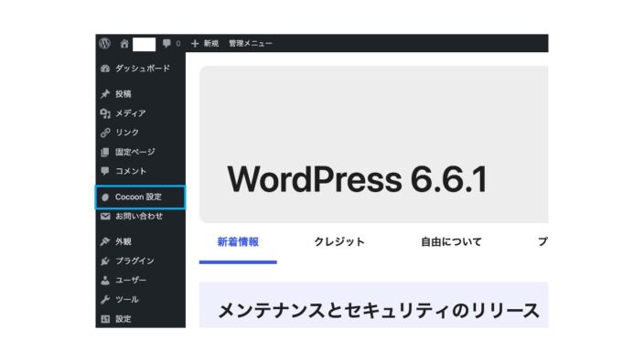This screenshot has height=362, width=644.
Task: Click the wrench icon for ツール
Action: (x=105, y=300)
